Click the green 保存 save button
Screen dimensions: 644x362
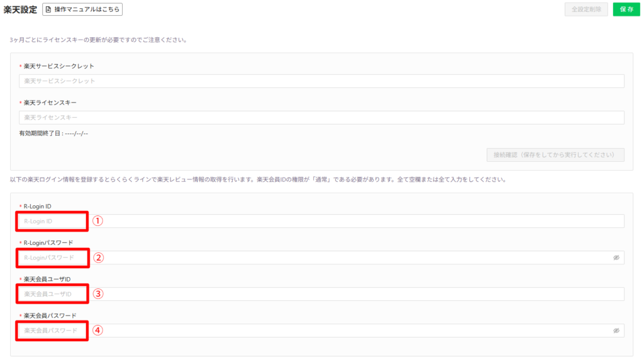click(x=626, y=9)
